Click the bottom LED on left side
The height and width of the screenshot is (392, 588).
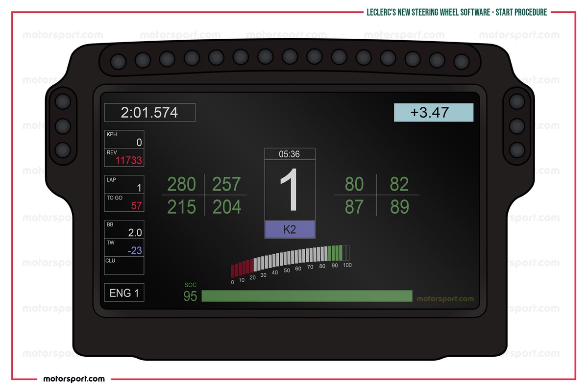click(x=63, y=149)
